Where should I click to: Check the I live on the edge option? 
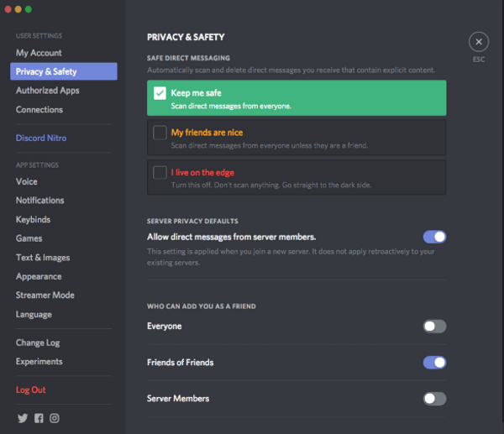[x=160, y=172]
